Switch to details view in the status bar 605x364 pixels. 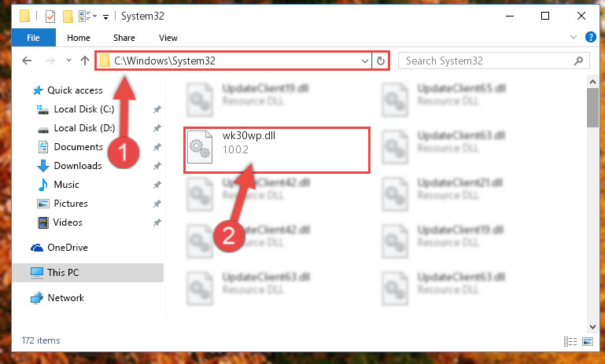(570, 341)
